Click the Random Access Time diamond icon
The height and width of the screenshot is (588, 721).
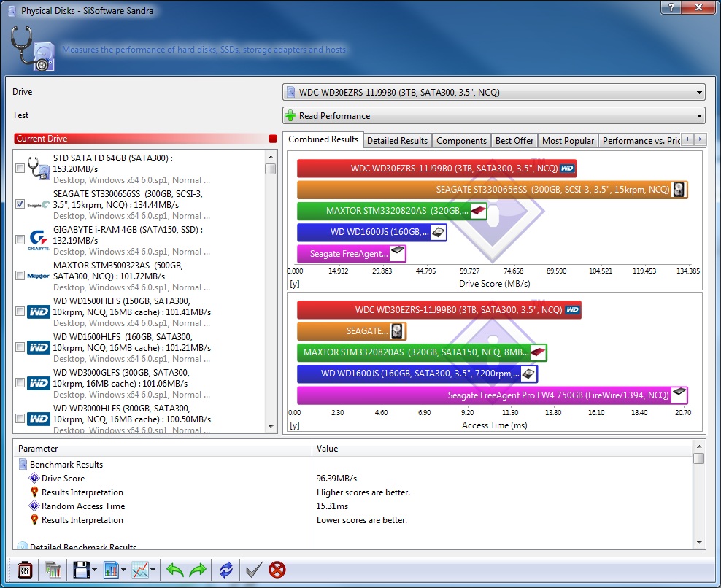34,506
